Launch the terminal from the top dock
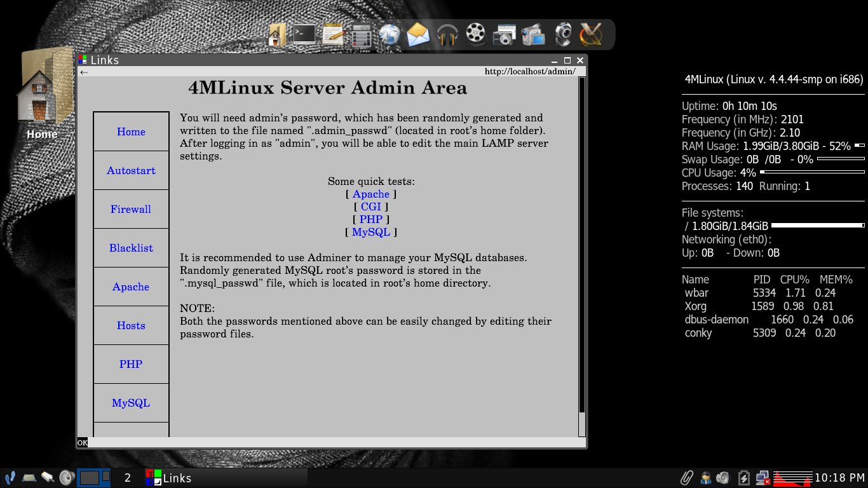The width and height of the screenshot is (868, 488). [x=304, y=34]
